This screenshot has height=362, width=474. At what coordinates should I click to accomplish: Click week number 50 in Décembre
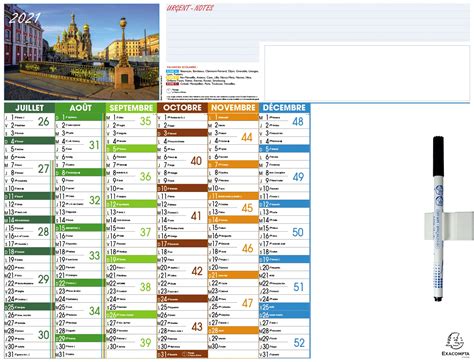[298, 232]
